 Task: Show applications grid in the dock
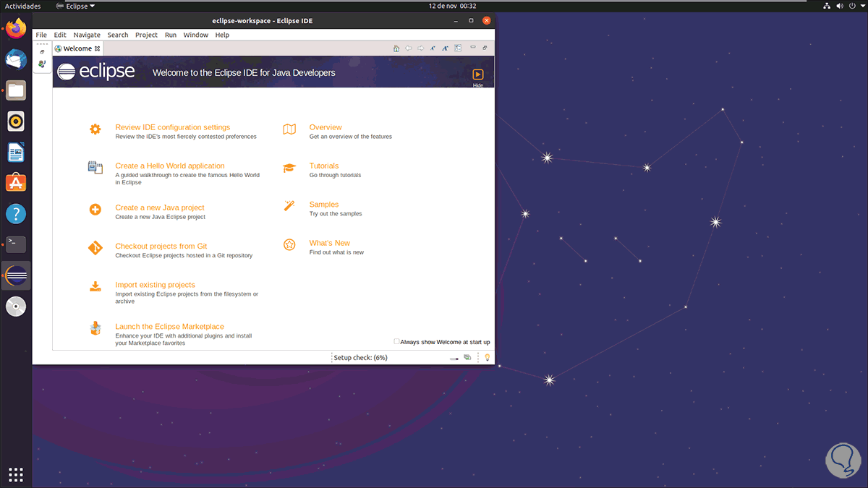(x=16, y=474)
